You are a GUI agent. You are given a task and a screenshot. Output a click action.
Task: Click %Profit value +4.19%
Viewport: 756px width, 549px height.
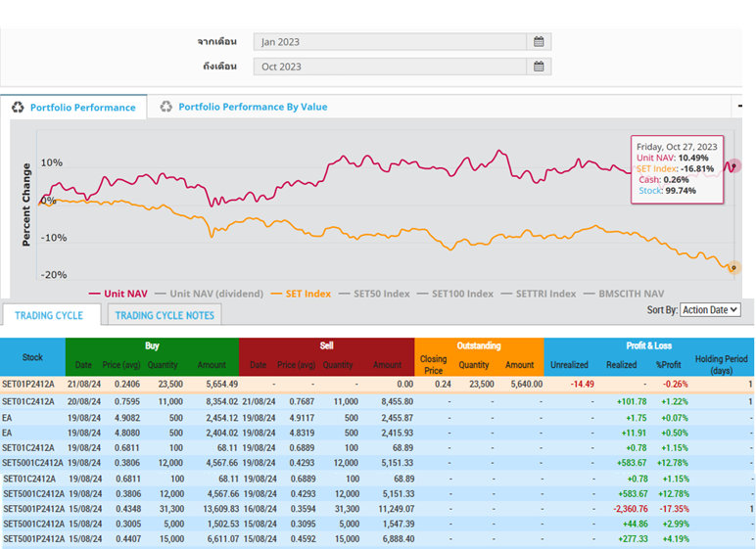point(676,538)
